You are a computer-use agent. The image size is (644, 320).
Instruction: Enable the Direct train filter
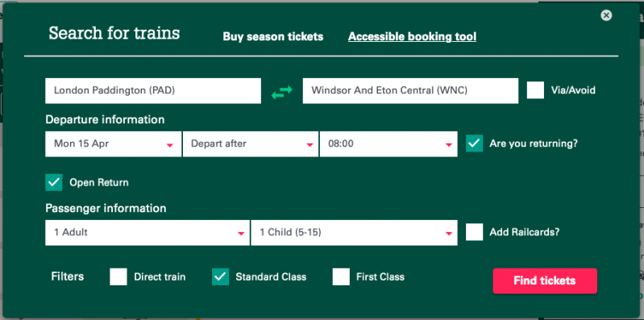[118, 276]
